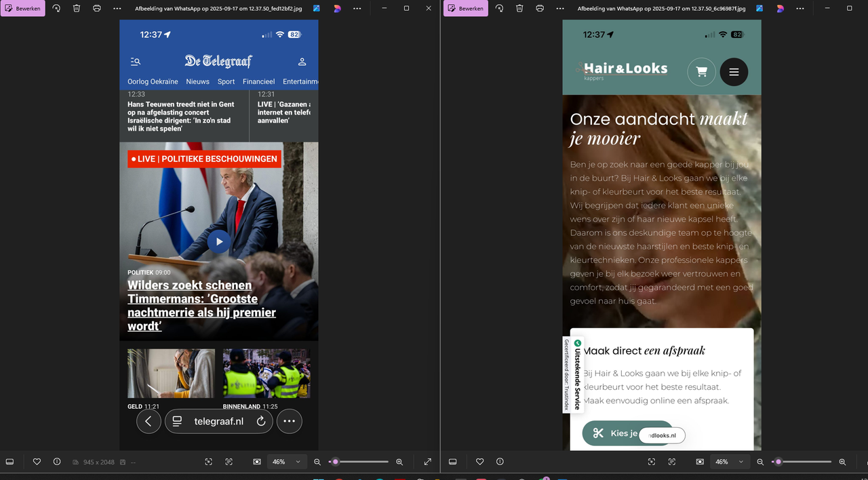Open the ellipsis menu beside right Clipchamp icon

pyautogui.click(x=800, y=8)
